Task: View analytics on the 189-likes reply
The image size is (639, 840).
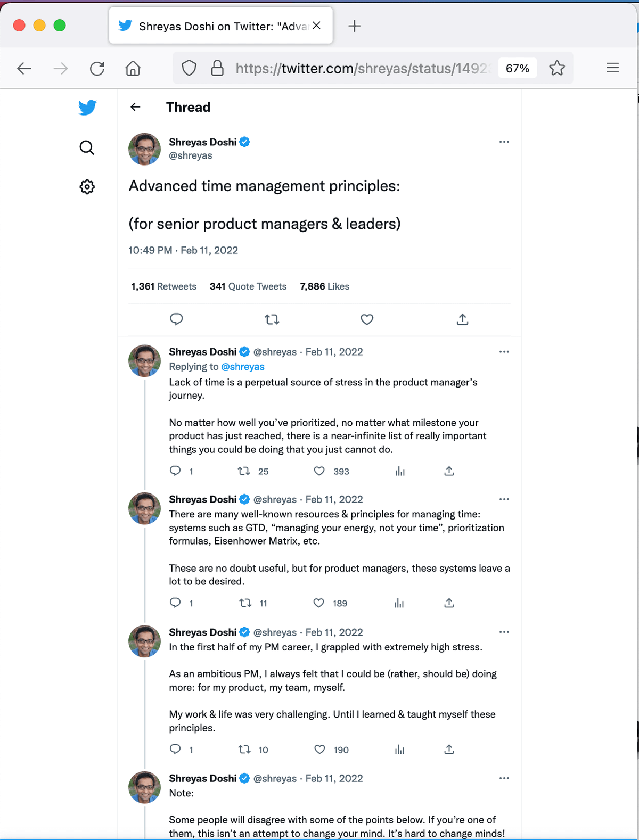Action: [x=399, y=603]
